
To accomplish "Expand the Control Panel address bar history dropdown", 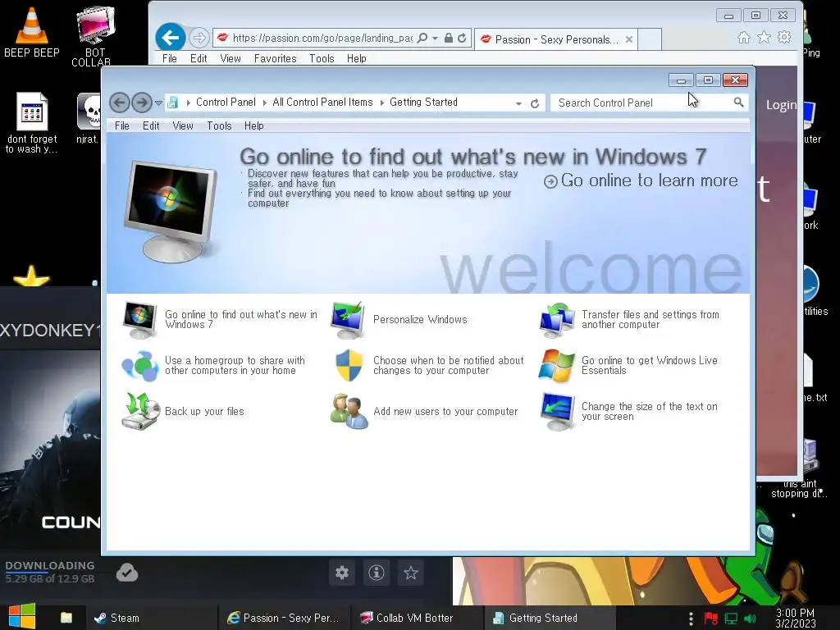I will tap(518, 103).
